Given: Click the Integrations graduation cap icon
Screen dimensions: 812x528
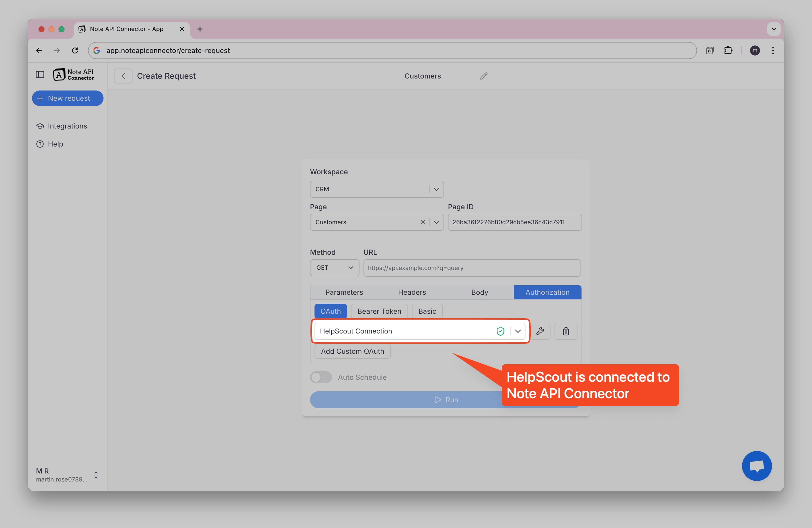Looking at the screenshot, I should click(x=40, y=126).
